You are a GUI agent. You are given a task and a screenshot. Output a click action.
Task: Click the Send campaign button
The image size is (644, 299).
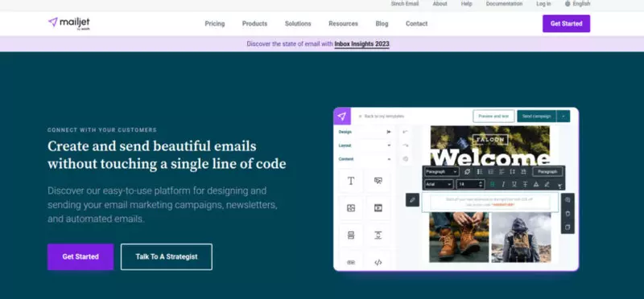(536, 116)
